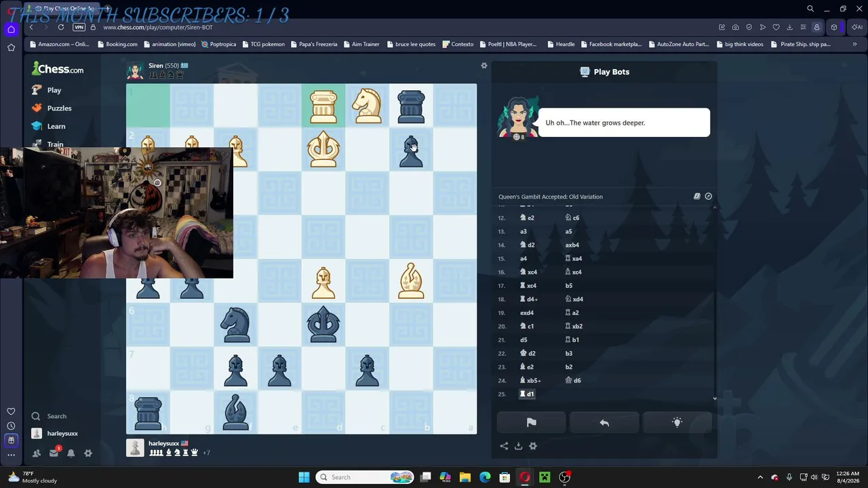868x488 pixels.
Task: Show hidden system tray icons
Action: point(760,477)
